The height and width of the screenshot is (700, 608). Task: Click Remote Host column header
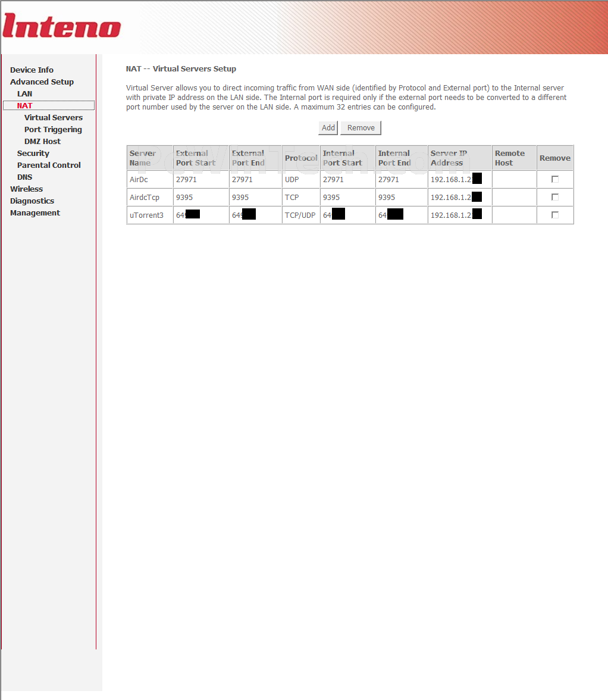(x=515, y=158)
